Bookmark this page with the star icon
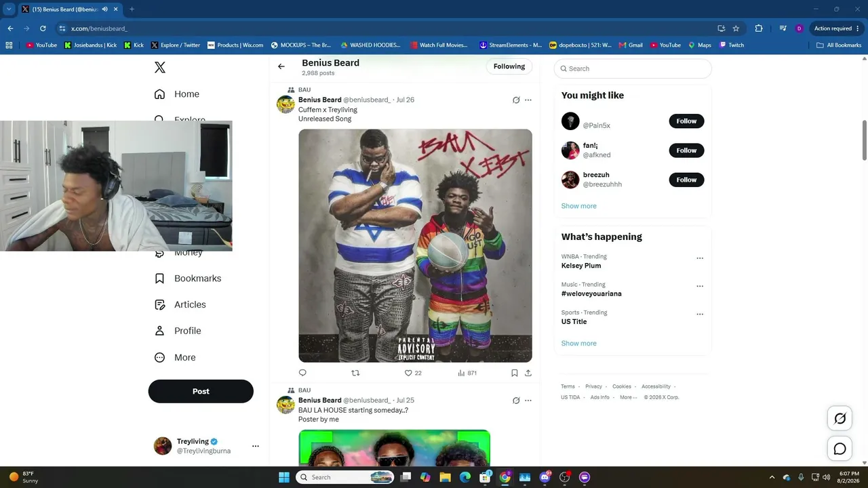The width and height of the screenshot is (868, 488). pos(736,28)
